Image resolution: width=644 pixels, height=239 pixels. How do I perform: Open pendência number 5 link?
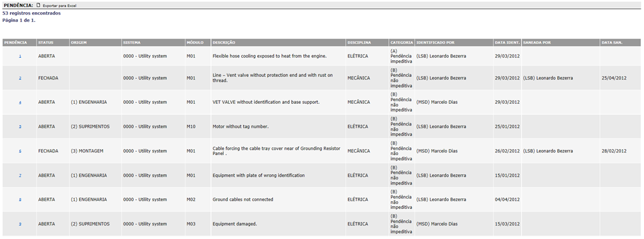20,127
